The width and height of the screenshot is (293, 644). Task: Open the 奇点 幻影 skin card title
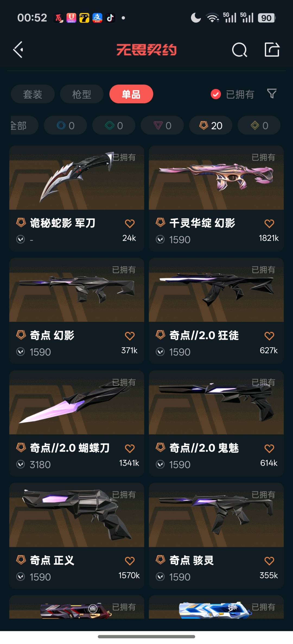(52, 335)
